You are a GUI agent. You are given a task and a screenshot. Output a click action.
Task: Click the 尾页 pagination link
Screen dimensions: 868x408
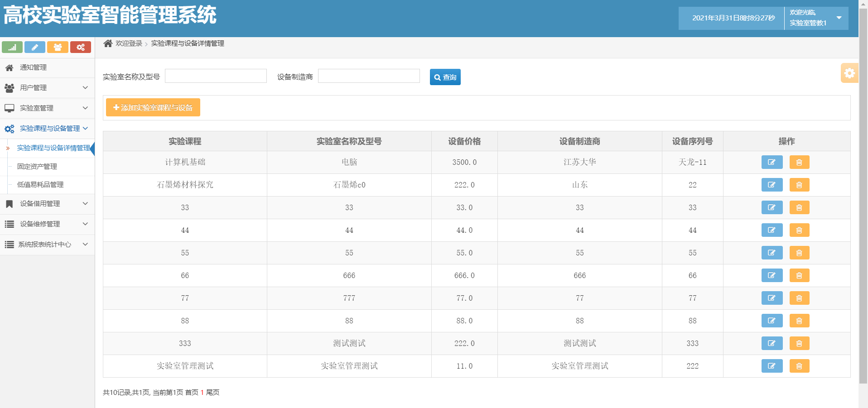[x=213, y=393]
